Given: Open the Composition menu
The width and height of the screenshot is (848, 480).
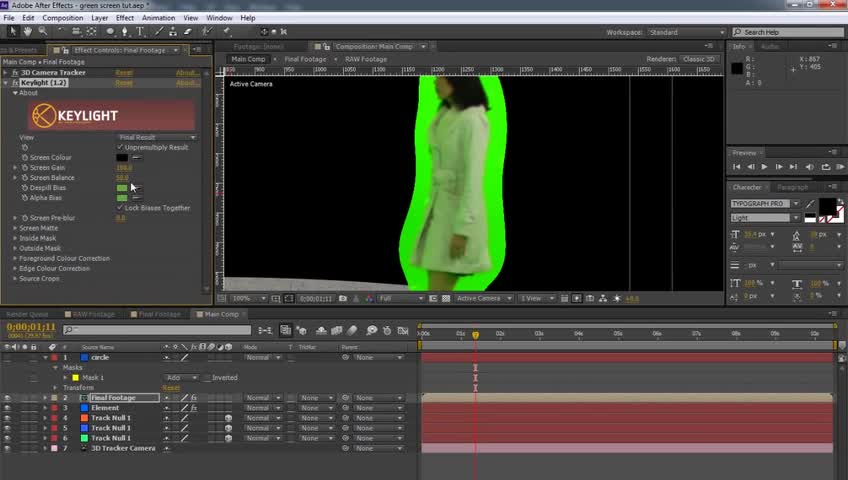Looking at the screenshot, I should pyautogui.click(x=63, y=18).
